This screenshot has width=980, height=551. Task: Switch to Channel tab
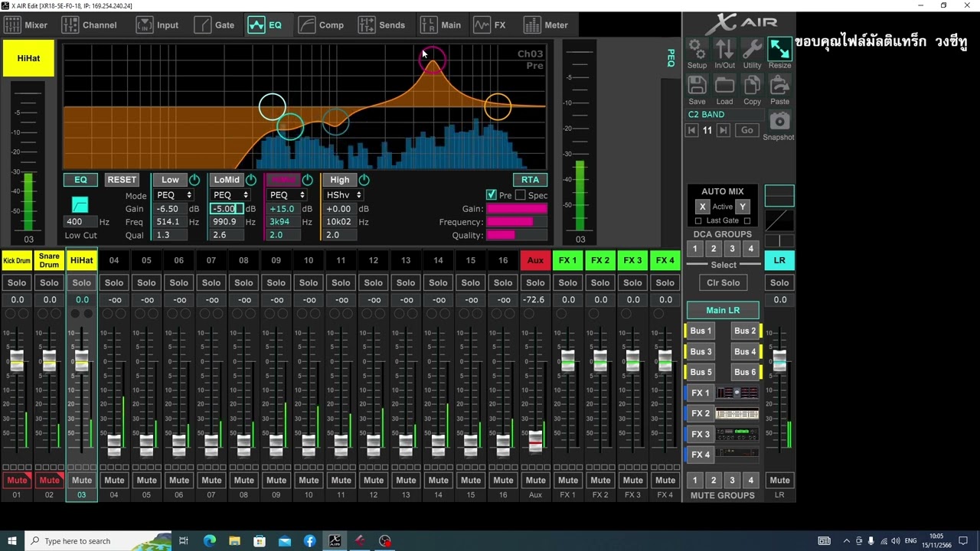point(90,25)
